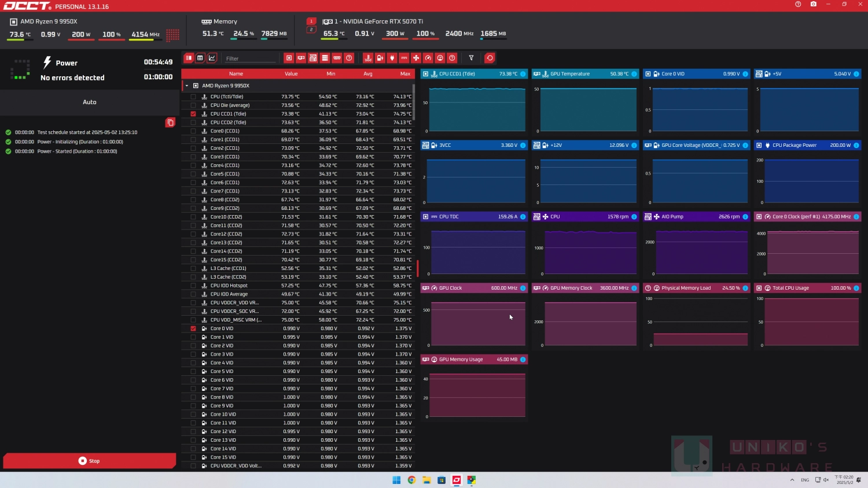This screenshot has width=868, height=488.
Task: Select GPU 2 in the GPU selector
Action: click(x=311, y=29)
